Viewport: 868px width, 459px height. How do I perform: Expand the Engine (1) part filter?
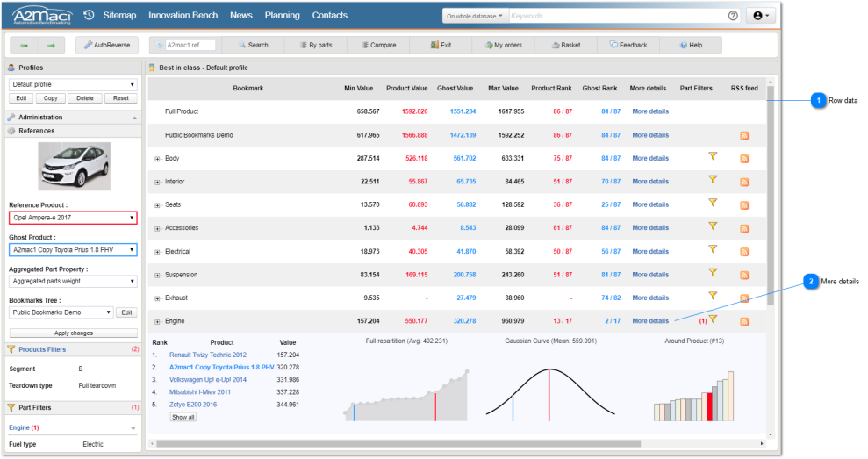133,428
